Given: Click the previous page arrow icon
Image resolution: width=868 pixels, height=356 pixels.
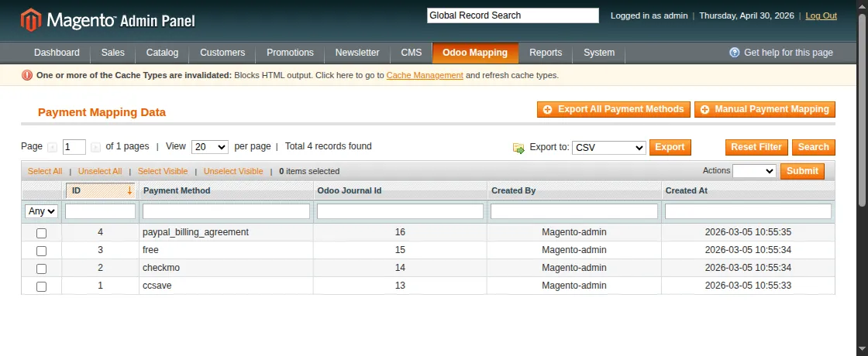Looking at the screenshot, I should (x=52, y=147).
